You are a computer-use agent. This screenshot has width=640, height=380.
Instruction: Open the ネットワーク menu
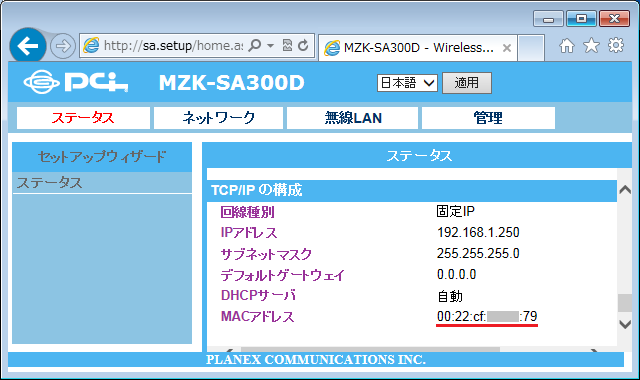click(218, 118)
